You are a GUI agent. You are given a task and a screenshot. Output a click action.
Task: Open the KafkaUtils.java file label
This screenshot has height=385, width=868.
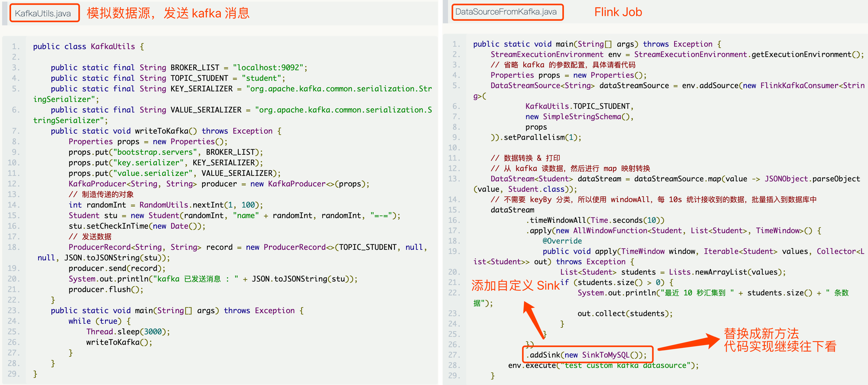45,13
